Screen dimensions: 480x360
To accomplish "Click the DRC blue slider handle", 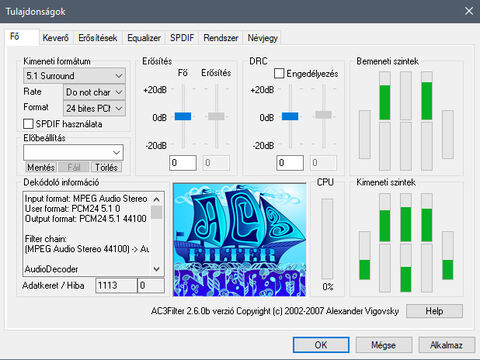I will 290,116.
